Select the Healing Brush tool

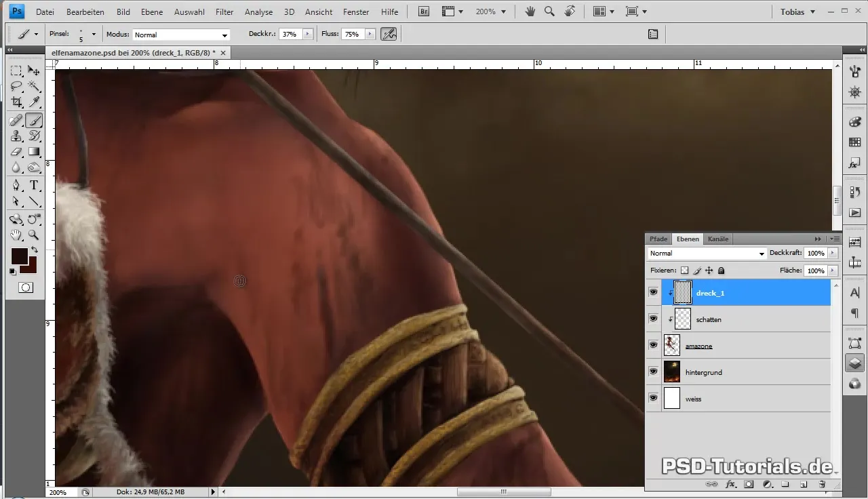pyautogui.click(x=16, y=121)
